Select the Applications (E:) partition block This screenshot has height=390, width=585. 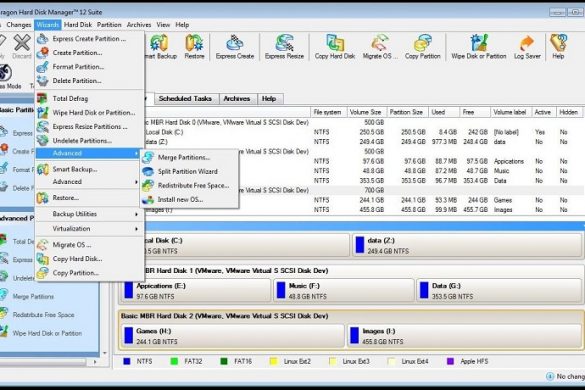[x=195, y=290]
